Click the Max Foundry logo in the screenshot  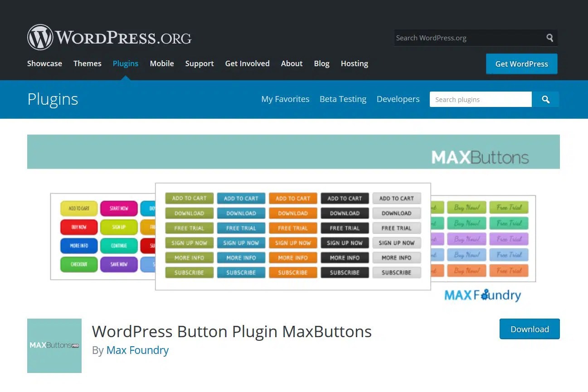coord(482,295)
